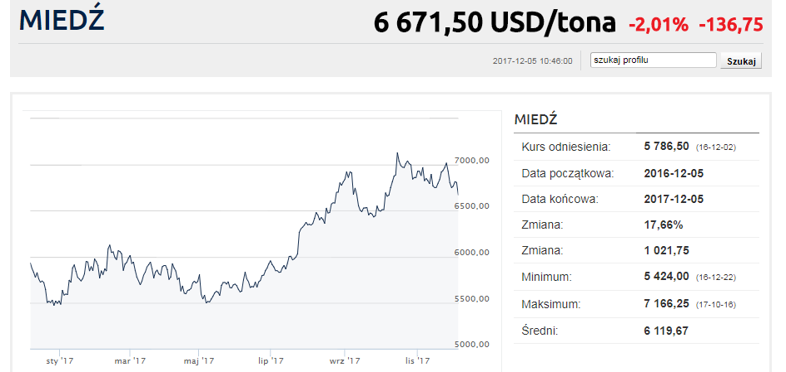
Task: Click the MIEDŹ page title
Action: (x=62, y=20)
